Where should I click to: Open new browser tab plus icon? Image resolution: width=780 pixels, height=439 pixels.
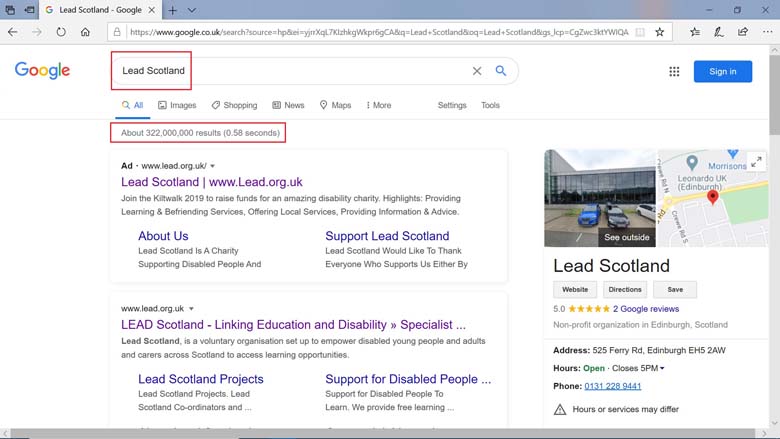172,10
